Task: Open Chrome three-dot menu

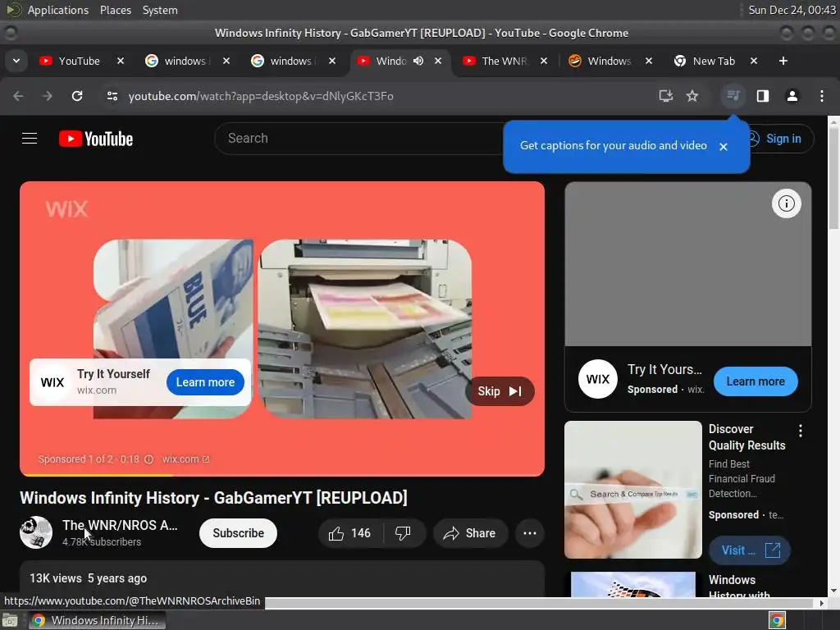Action: click(x=822, y=96)
